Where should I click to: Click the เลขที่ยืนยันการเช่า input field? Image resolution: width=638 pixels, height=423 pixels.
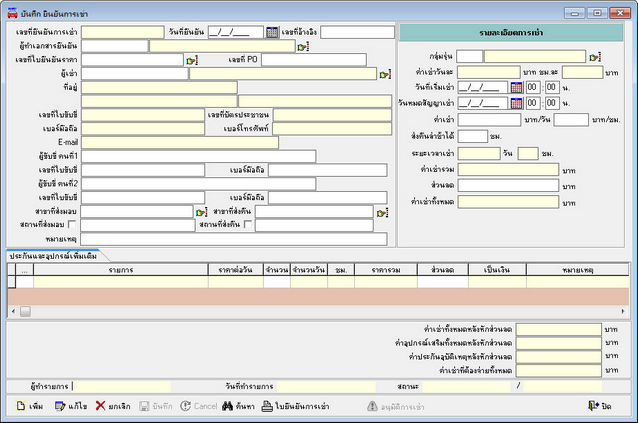[123, 32]
